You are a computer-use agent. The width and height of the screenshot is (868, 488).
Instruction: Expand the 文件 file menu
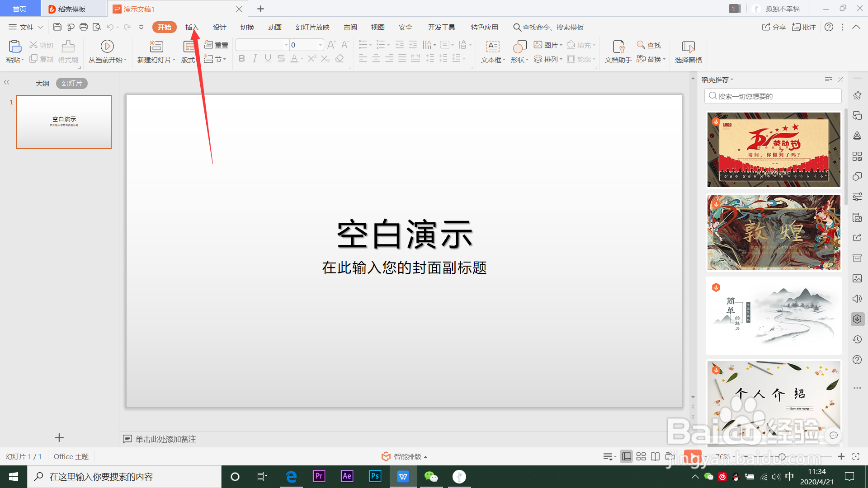tap(26, 27)
